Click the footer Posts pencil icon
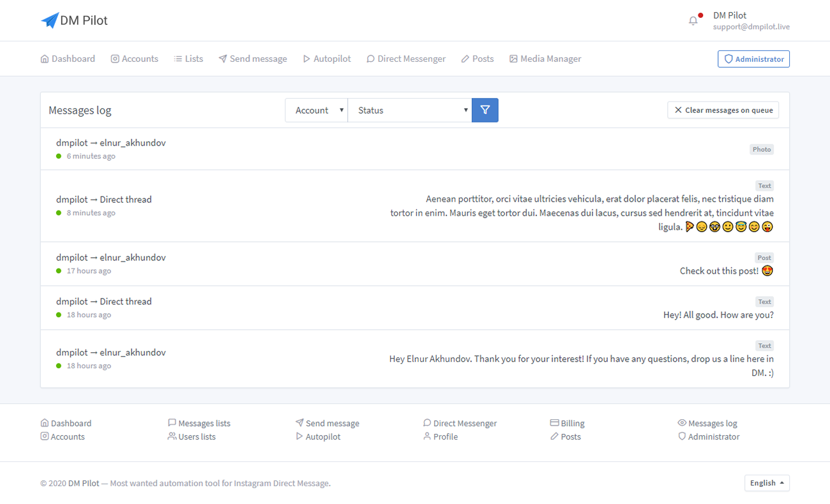The width and height of the screenshot is (830, 504). (555, 436)
